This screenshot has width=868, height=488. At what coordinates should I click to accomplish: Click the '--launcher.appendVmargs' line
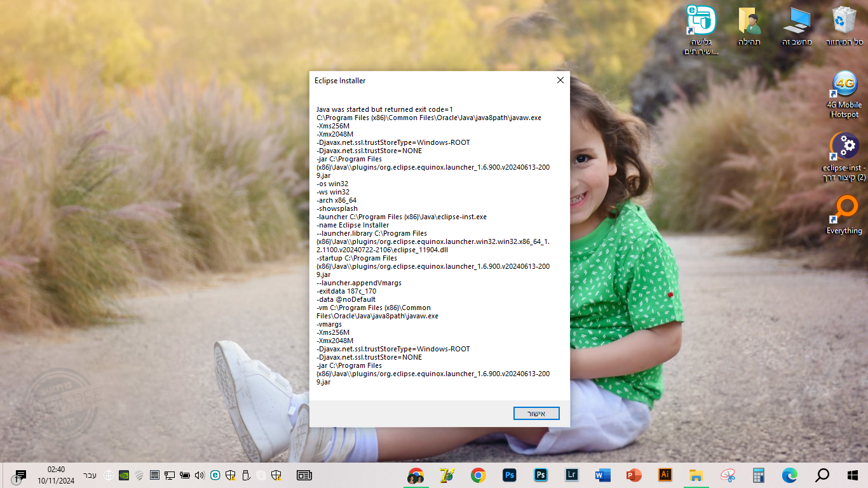pos(359,283)
